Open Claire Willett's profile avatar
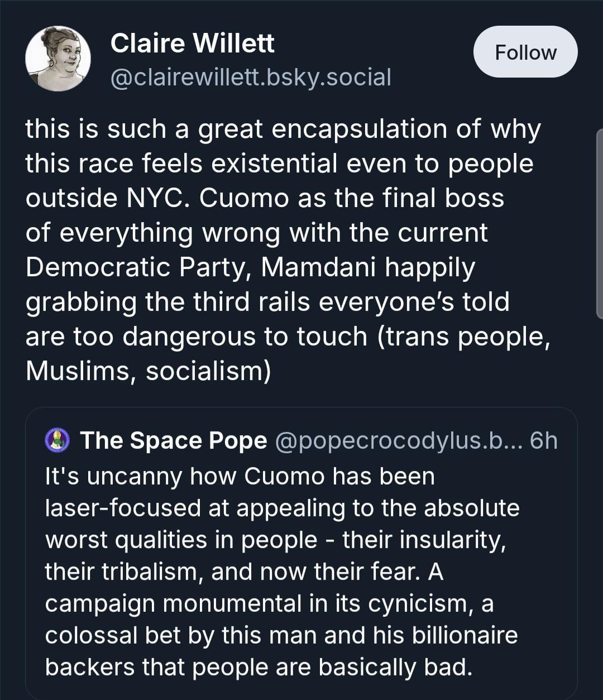This screenshot has width=603, height=700. (x=58, y=59)
